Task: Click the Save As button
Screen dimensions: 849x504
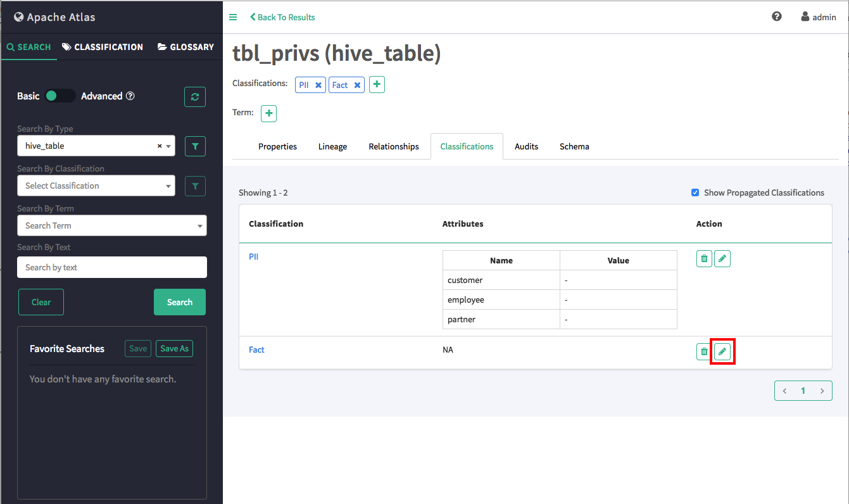Action: pos(174,348)
